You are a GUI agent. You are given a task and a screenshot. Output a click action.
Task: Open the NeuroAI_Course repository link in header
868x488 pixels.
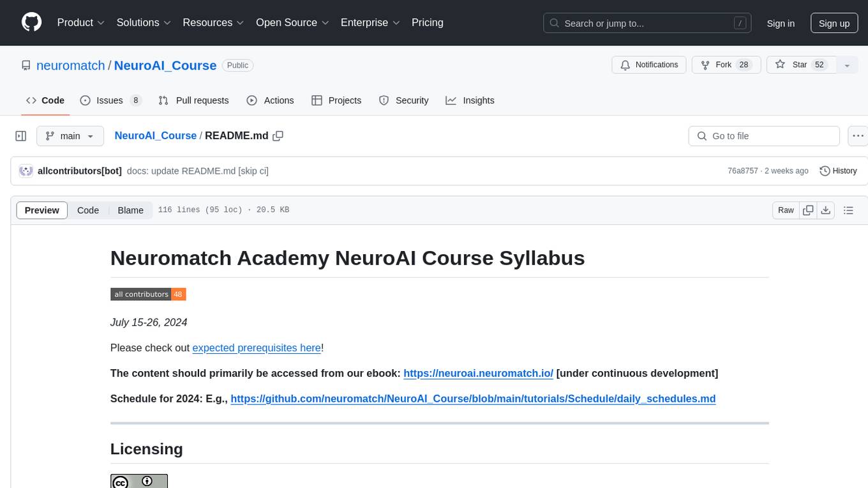(165, 65)
